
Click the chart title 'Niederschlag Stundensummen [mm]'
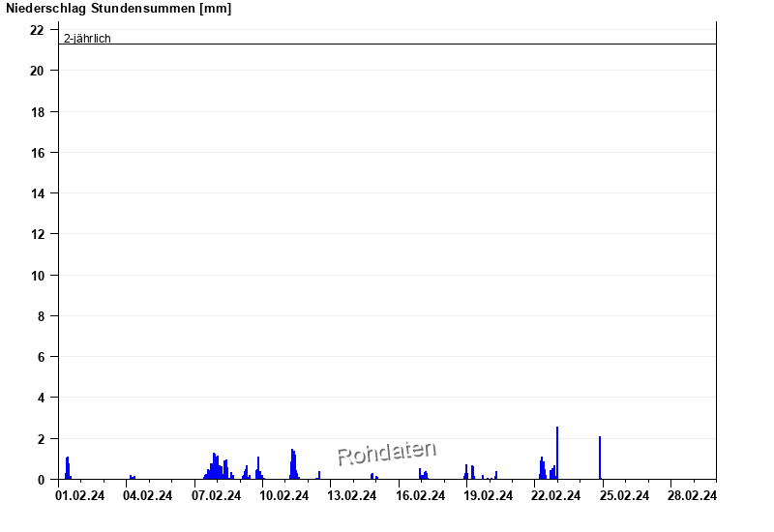pos(118,9)
